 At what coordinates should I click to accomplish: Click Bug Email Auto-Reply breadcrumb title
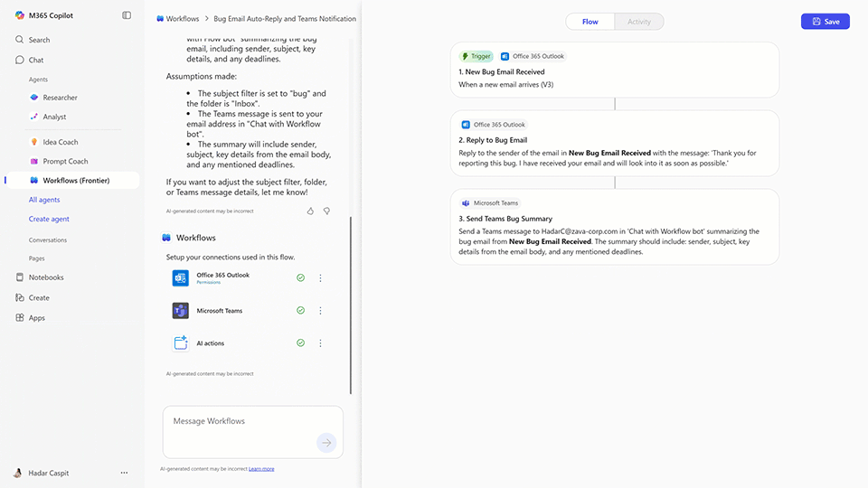285,19
